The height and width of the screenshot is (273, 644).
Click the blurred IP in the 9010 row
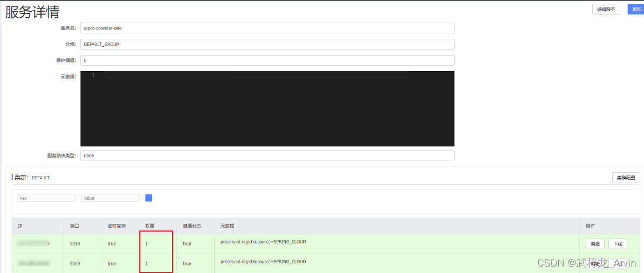pyautogui.click(x=33, y=243)
